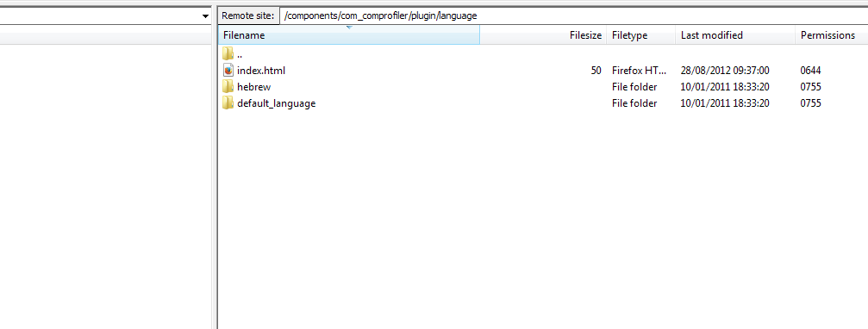Select the index.html file name
Screen dimensions: 868x329
[x=261, y=71]
